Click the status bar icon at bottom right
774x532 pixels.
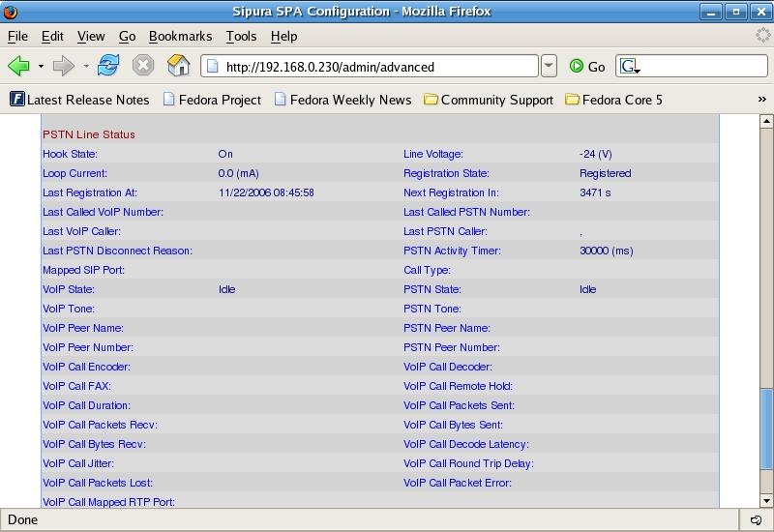[x=756, y=520]
